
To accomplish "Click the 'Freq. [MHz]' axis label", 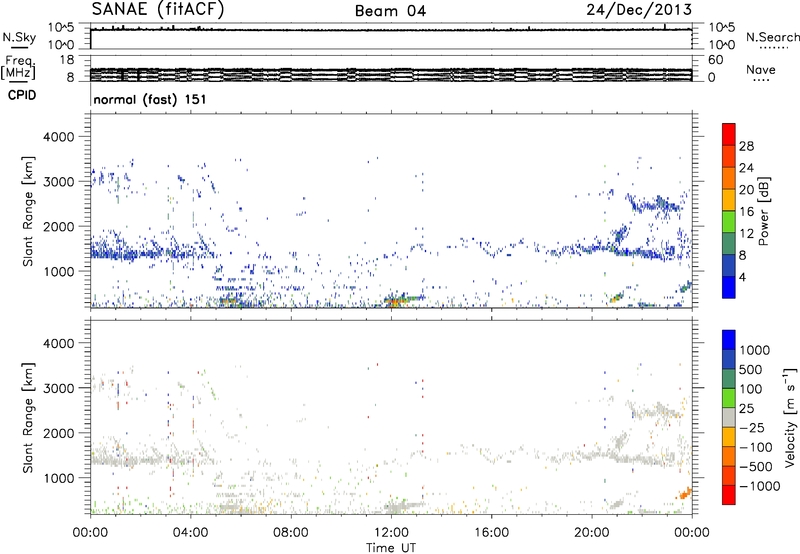I will pyautogui.click(x=19, y=68).
